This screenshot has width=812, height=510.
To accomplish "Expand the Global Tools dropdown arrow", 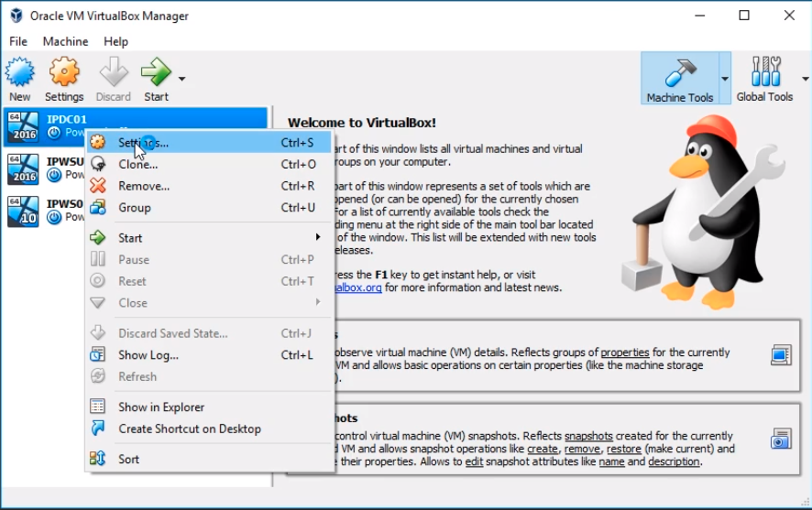I will (806, 79).
